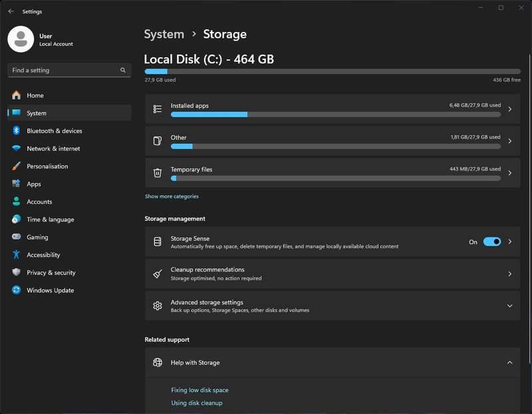
Task: Click the Personalisation paintbrush icon
Action: pos(16,166)
